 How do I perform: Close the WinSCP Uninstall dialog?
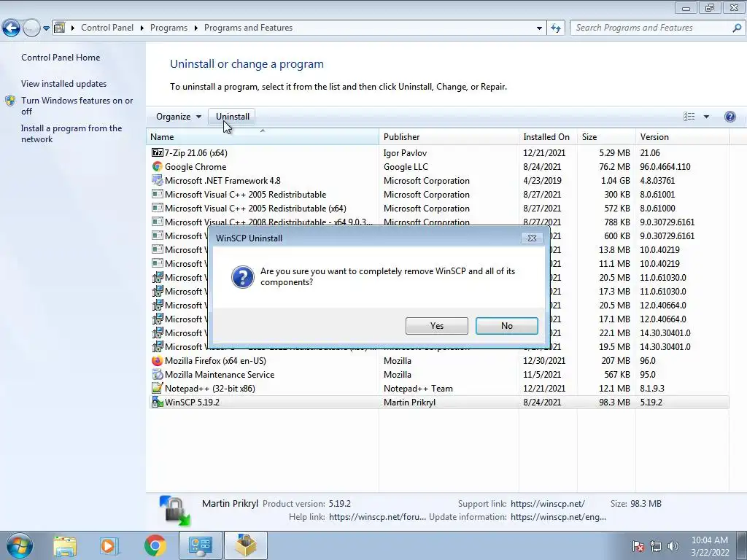(532, 238)
